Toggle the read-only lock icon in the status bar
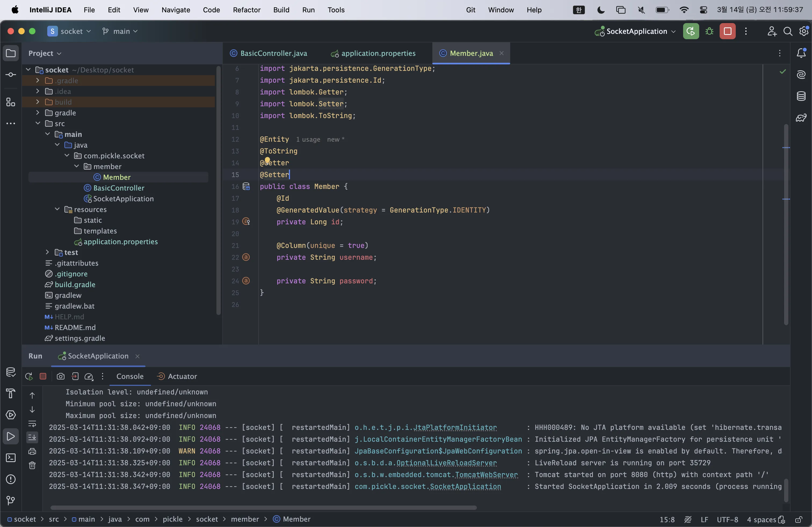 798,519
